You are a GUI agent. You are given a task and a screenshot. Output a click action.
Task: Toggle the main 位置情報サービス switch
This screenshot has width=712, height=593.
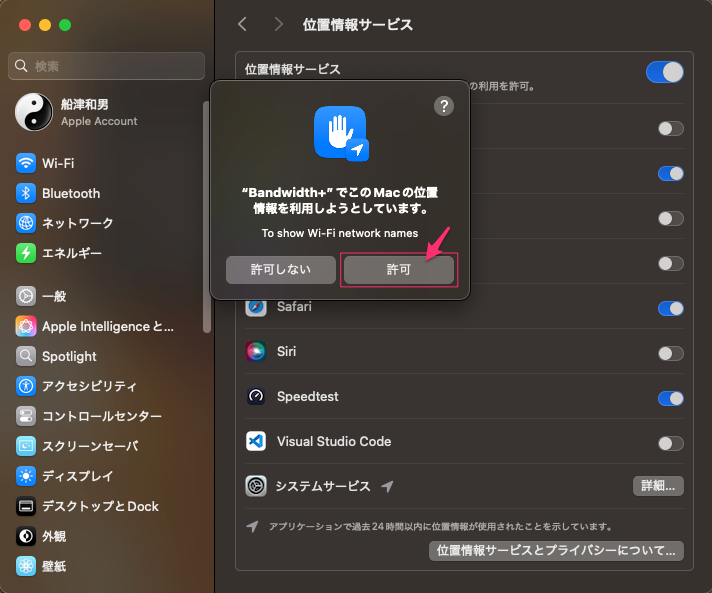(665, 72)
